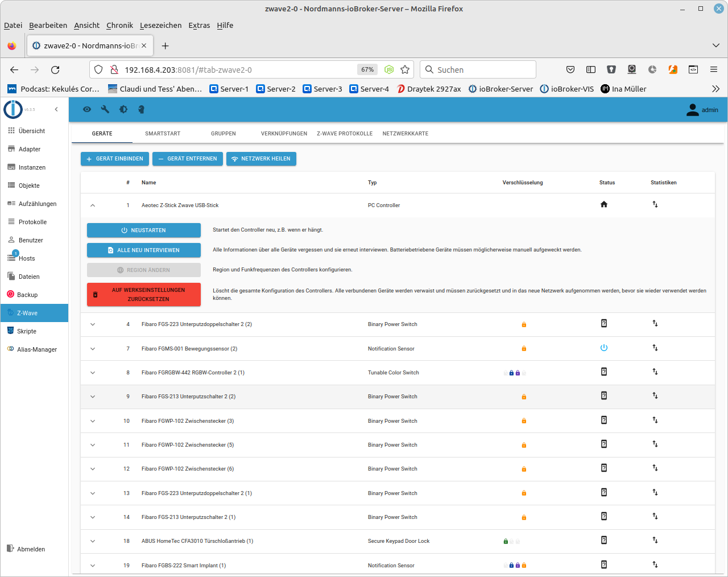Open the wrench settings icon in header
Image resolution: width=728 pixels, height=577 pixels.
click(105, 109)
